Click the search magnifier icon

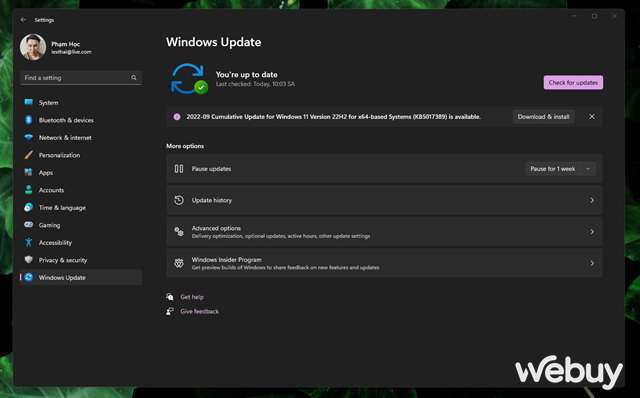pyautogui.click(x=134, y=78)
